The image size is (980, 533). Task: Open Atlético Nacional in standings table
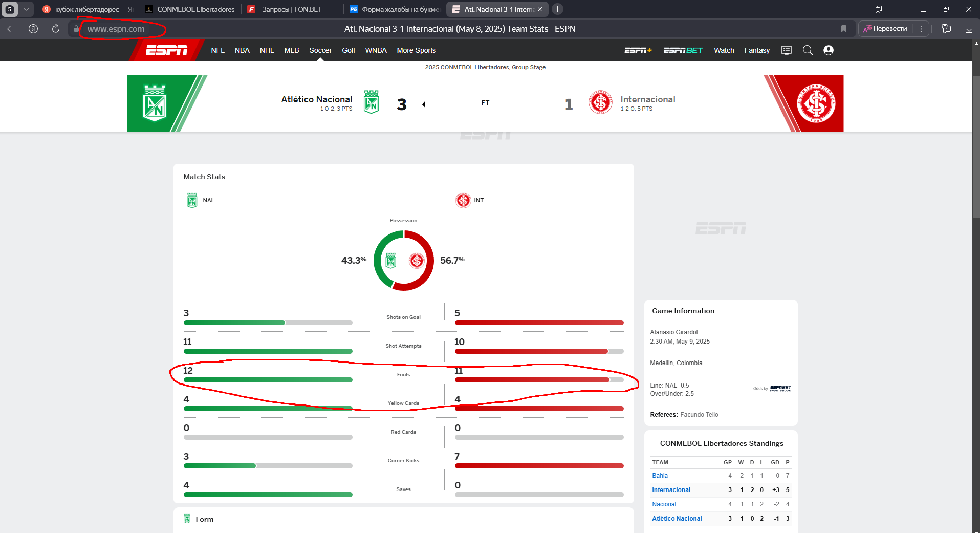(677, 519)
